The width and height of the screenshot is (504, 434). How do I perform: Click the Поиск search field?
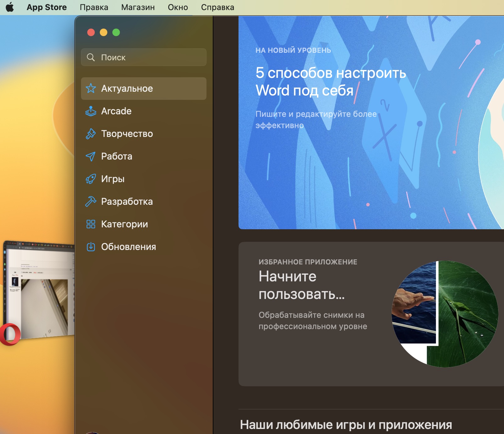[144, 57]
